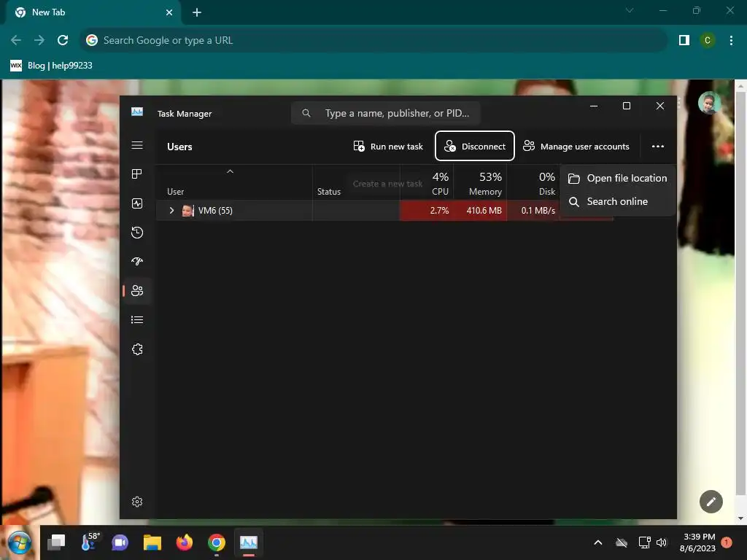Open Blog | help99233 bookmark

(52, 65)
